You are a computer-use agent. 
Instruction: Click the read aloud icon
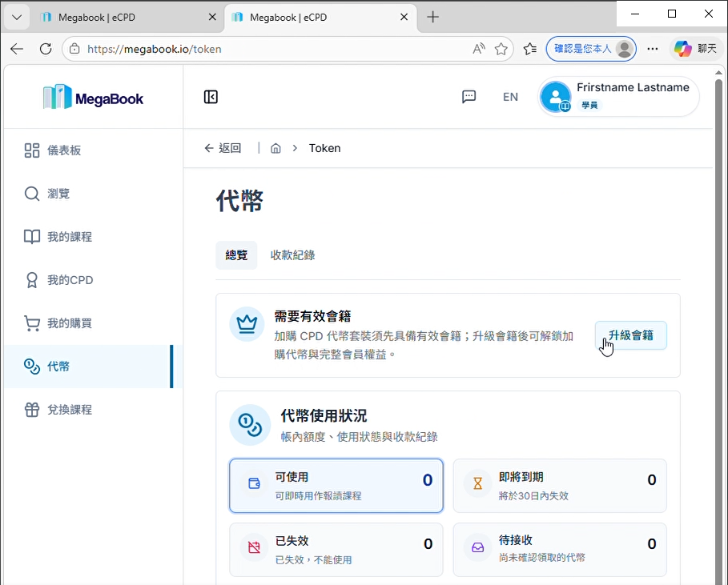[479, 49]
